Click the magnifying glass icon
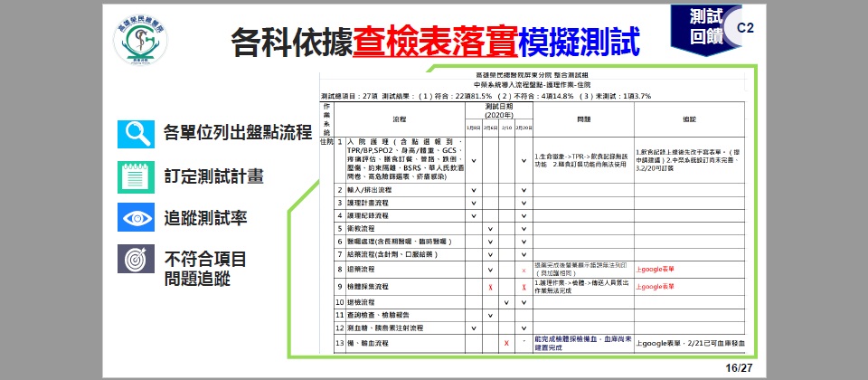 (136, 134)
